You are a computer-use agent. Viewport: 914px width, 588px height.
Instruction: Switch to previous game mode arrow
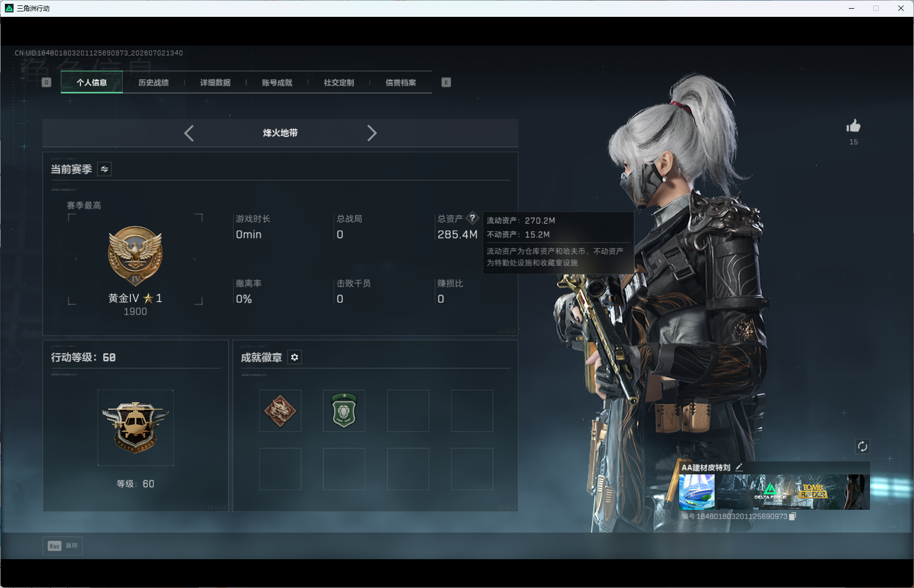coord(189,133)
